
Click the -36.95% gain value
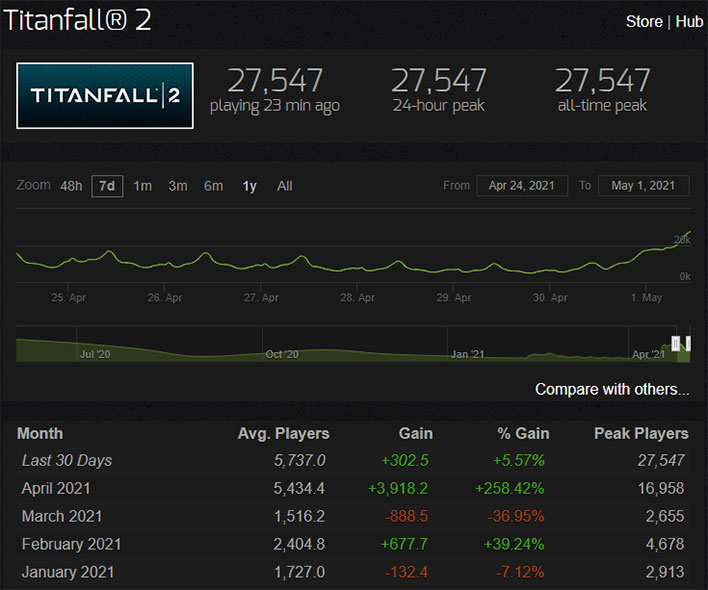coord(516,516)
